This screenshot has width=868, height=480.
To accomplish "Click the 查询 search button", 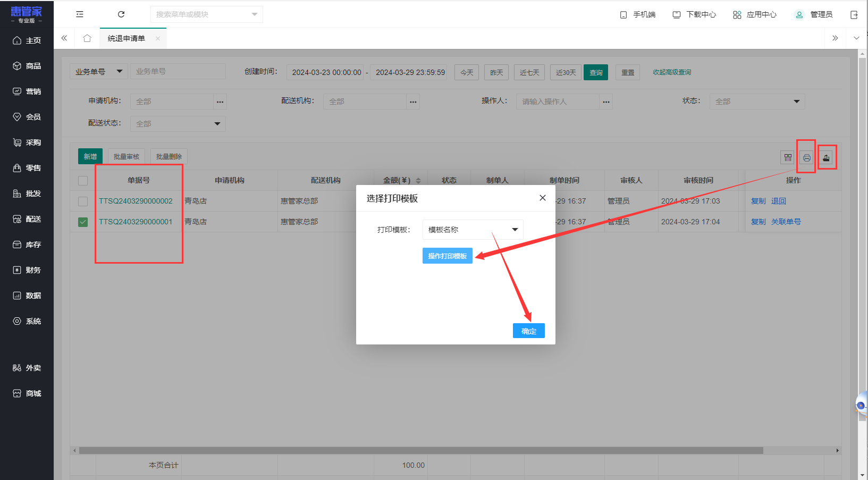I will coord(596,72).
